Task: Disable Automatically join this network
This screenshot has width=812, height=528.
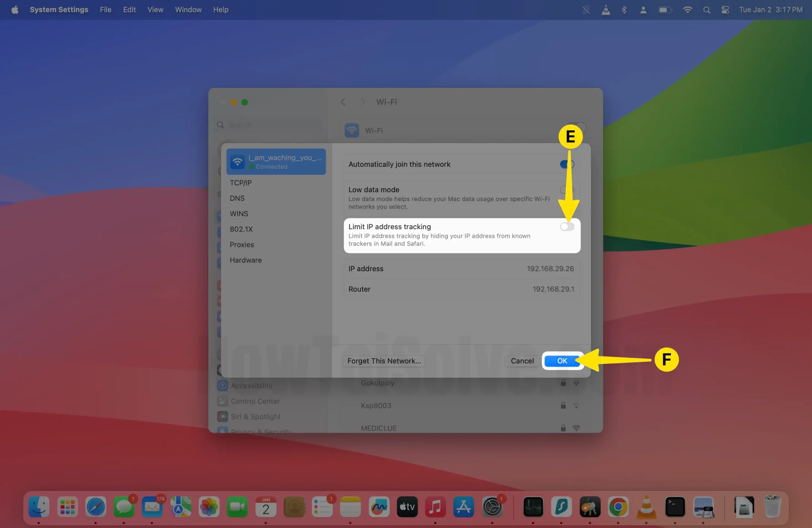Action: (567, 164)
